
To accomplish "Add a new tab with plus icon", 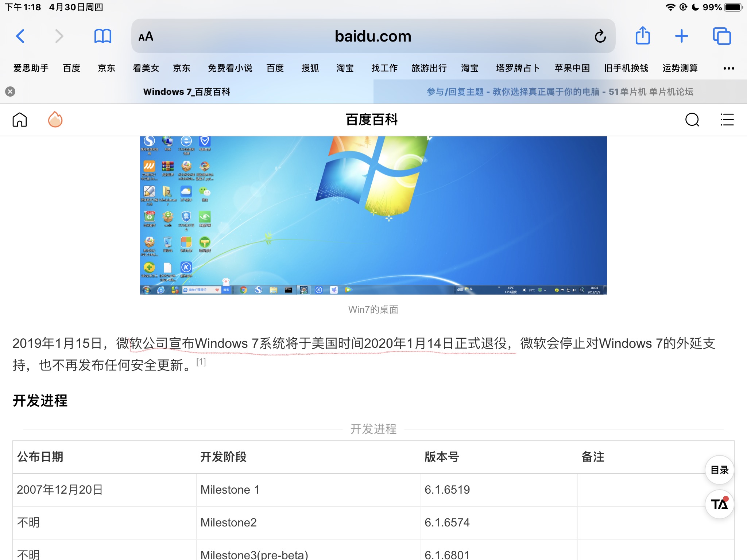I will click(x=681, y=36).
